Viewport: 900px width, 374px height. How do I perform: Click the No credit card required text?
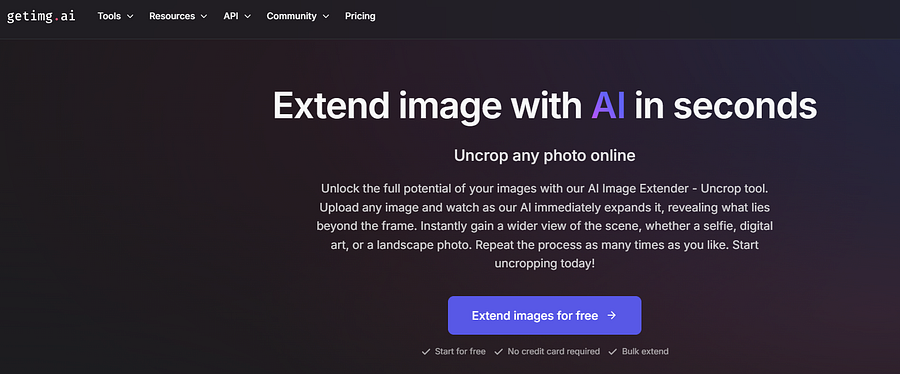[x=553, y=352]
